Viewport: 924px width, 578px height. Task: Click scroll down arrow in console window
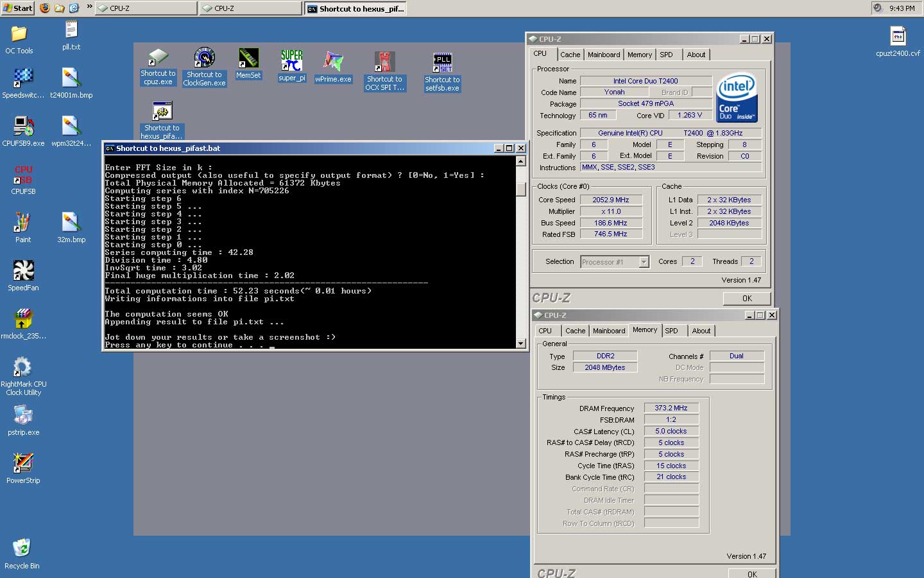click(x=521, y=344)
